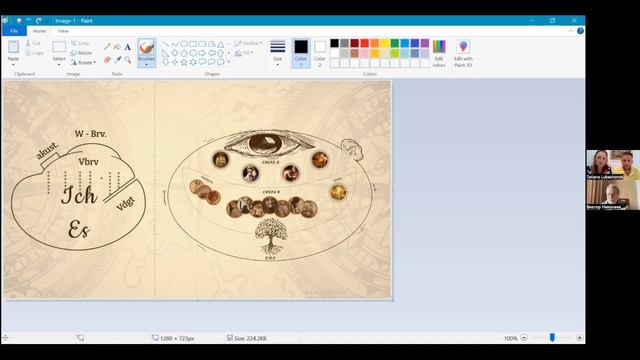Pick the Hexagon shape
The width and height of the screenshot is (640, 360).
tap(193, 53)
